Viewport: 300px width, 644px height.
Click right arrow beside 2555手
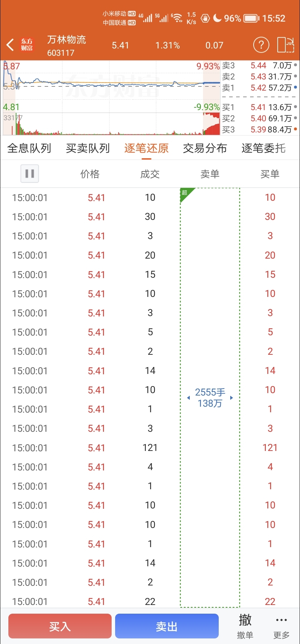tap(231, 398)
